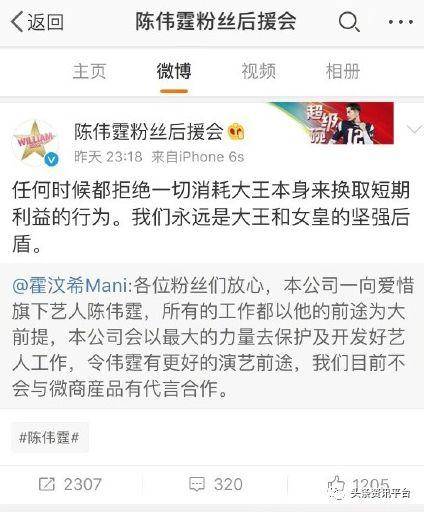Like the post via the thumbs-up icon
This screenshot has height=512, width=424.
[x=336, y=484]
